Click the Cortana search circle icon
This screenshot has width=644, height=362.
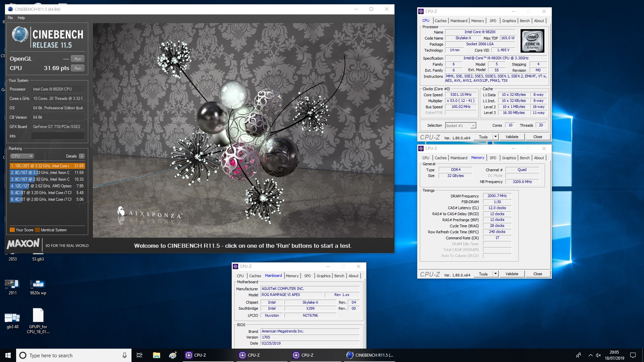coord(23,355)
